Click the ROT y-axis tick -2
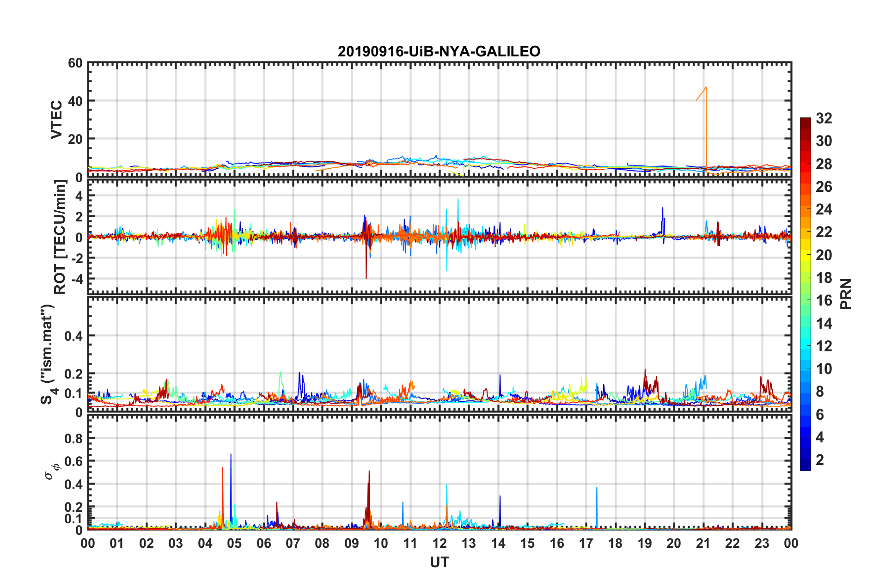 (x=78, y=258)
